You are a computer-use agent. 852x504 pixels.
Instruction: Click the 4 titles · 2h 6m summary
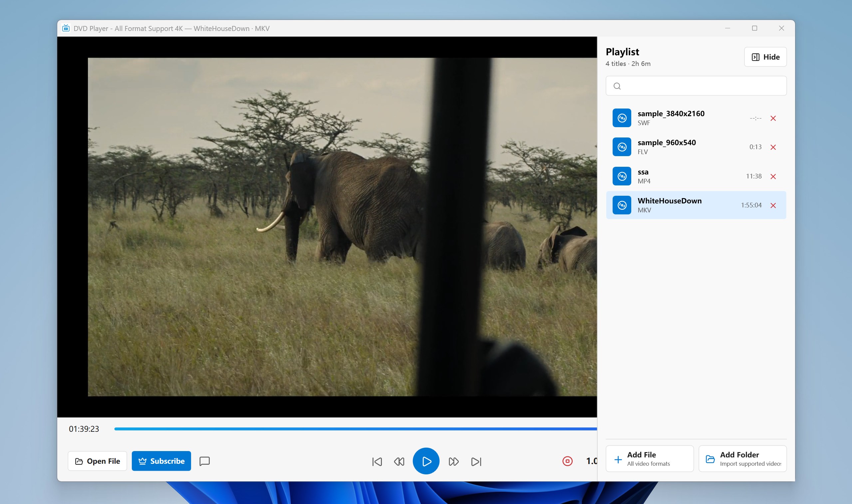(628, 64)
